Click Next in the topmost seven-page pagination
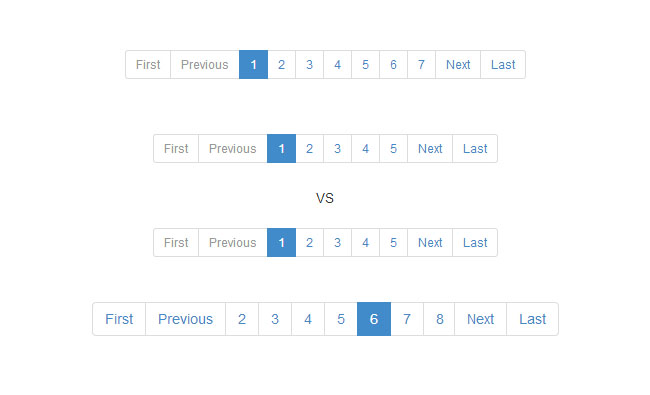Screen dimensions: 650x395 pyautogui.click(x=458, y=65)
